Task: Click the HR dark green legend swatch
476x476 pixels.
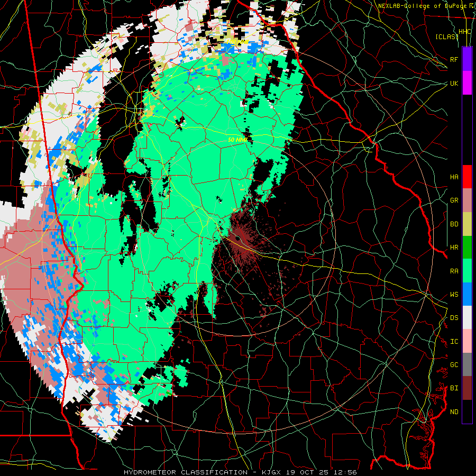Action: click(467, 247)
